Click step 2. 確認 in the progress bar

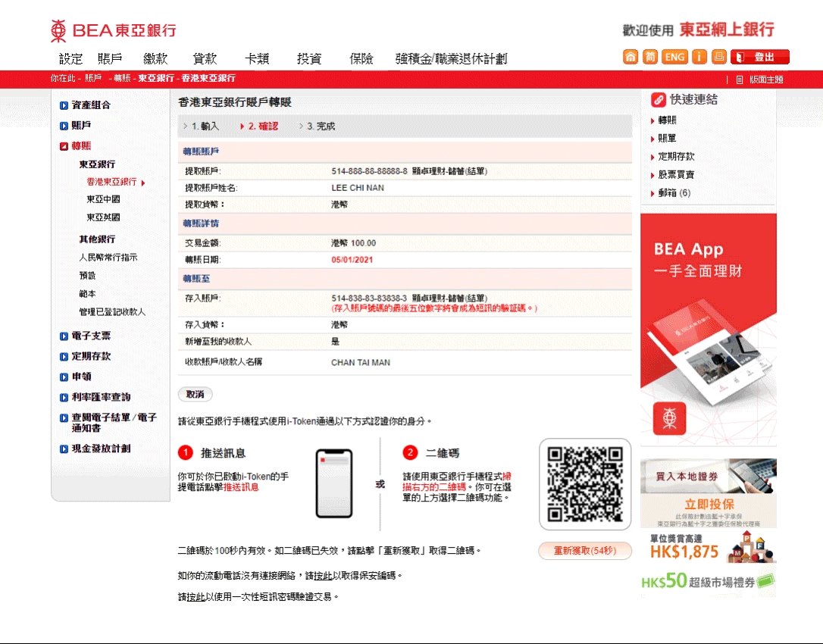(x=263, y=127)
